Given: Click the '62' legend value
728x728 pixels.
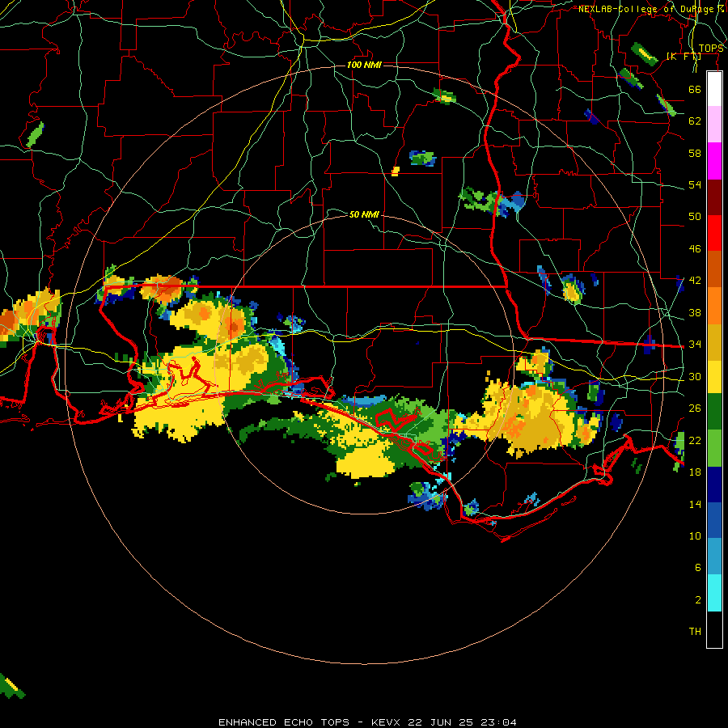Looking at the screenshot, I should (695, 121).
